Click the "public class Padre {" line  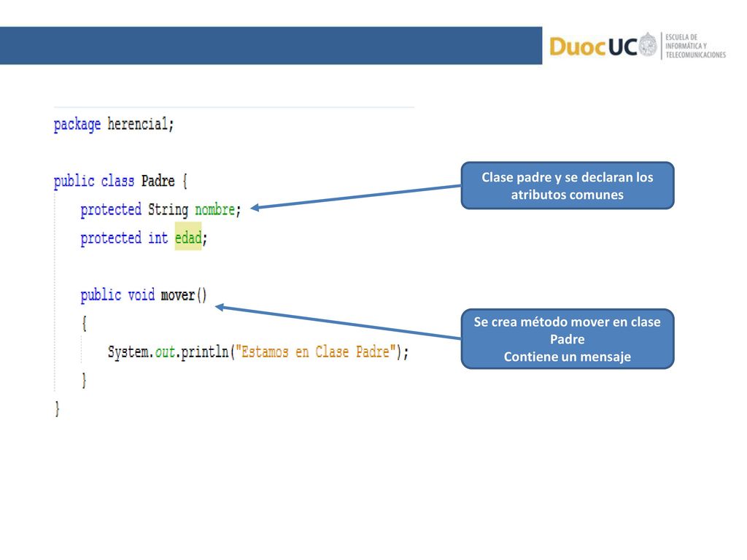120,181
